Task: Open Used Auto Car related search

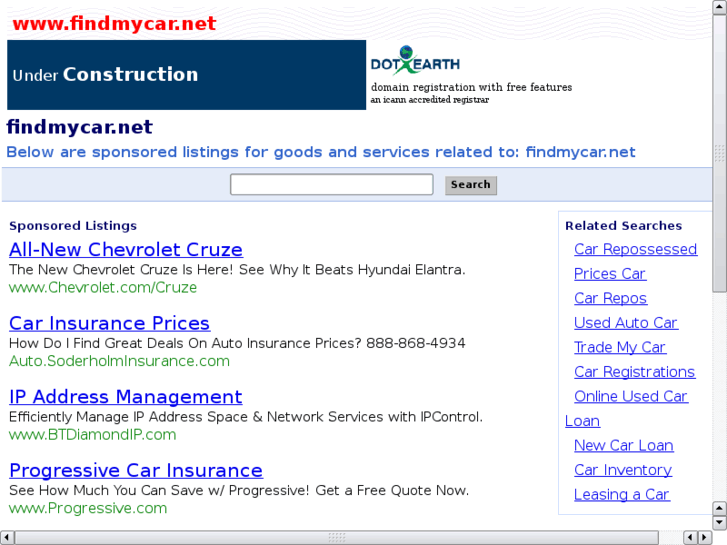Action: coord(626,323)
